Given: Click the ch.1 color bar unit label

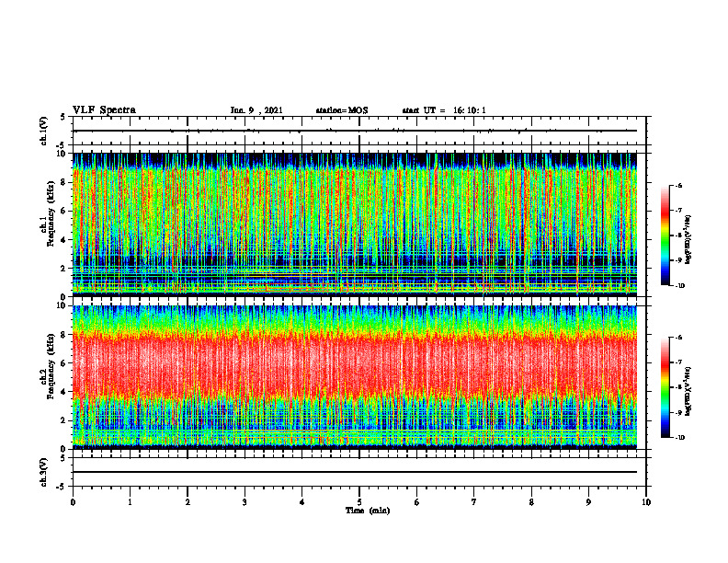Looking at the screenshot, I should (x=688, y=240).
